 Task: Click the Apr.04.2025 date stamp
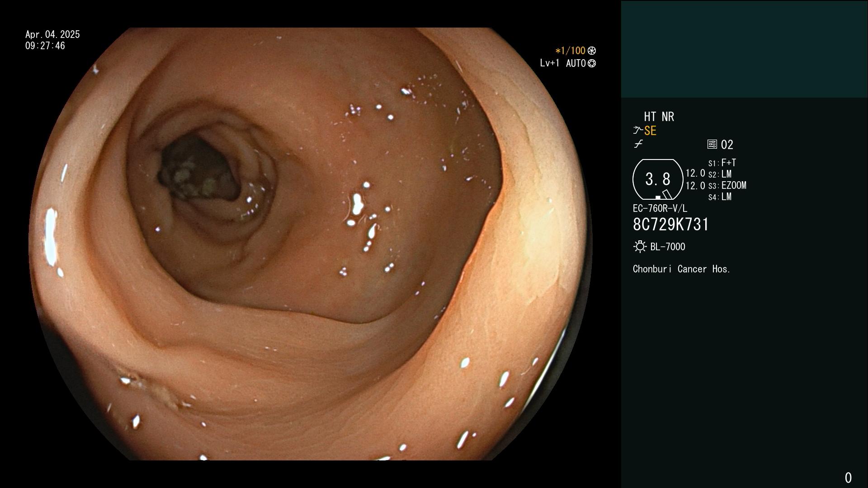[52, 34]
